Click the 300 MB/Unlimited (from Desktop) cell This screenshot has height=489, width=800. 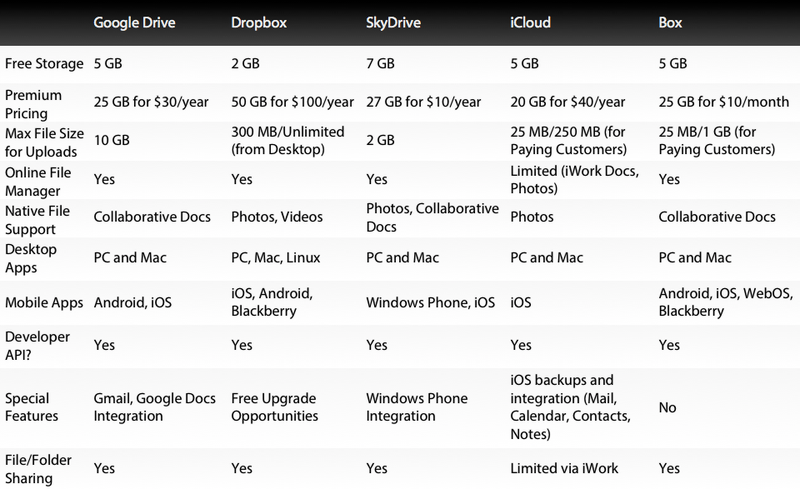click(x=288, y=140)
